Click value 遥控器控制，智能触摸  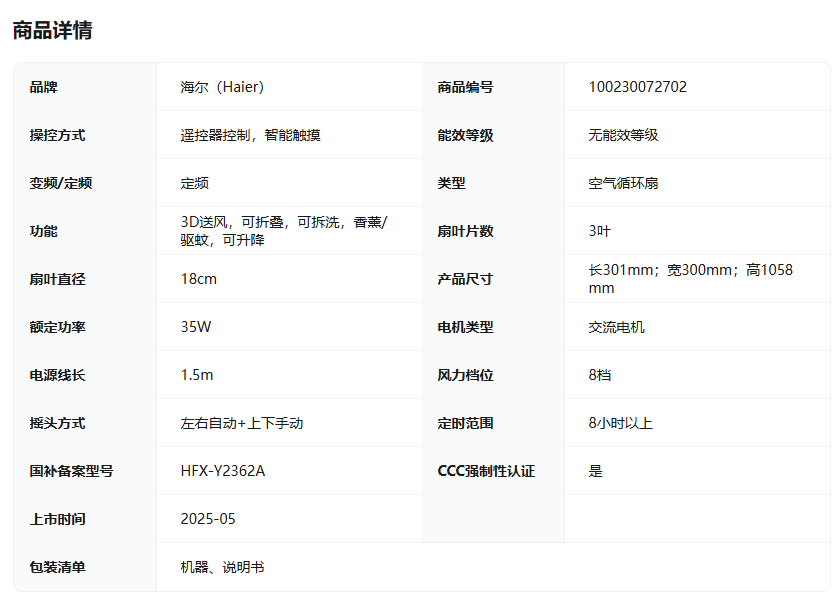[x=250, y=135]
